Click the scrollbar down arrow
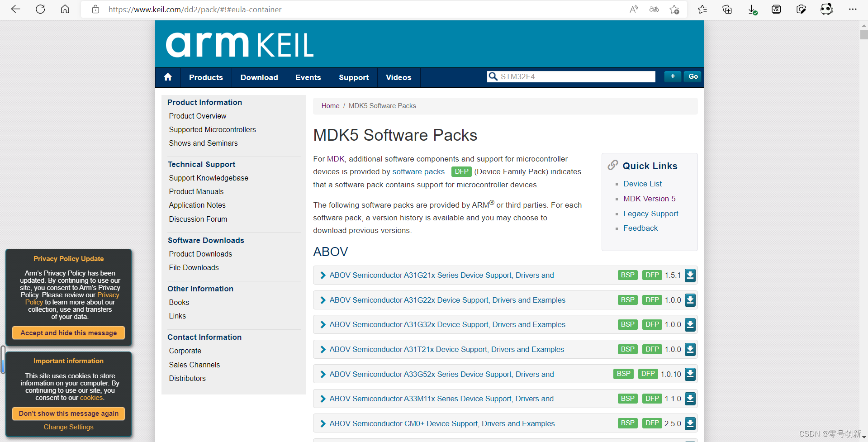868x442 pixels. (864, 437)
